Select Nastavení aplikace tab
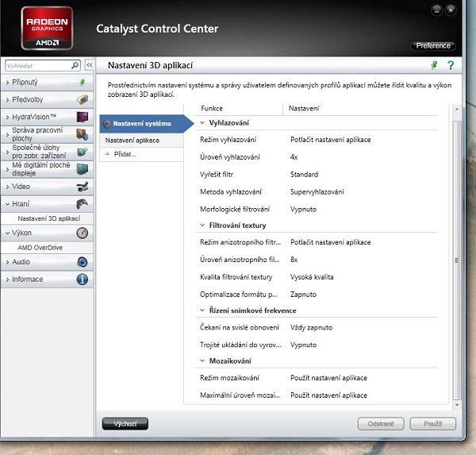Viewport: 476px width, 455px height. pos(132,141)
